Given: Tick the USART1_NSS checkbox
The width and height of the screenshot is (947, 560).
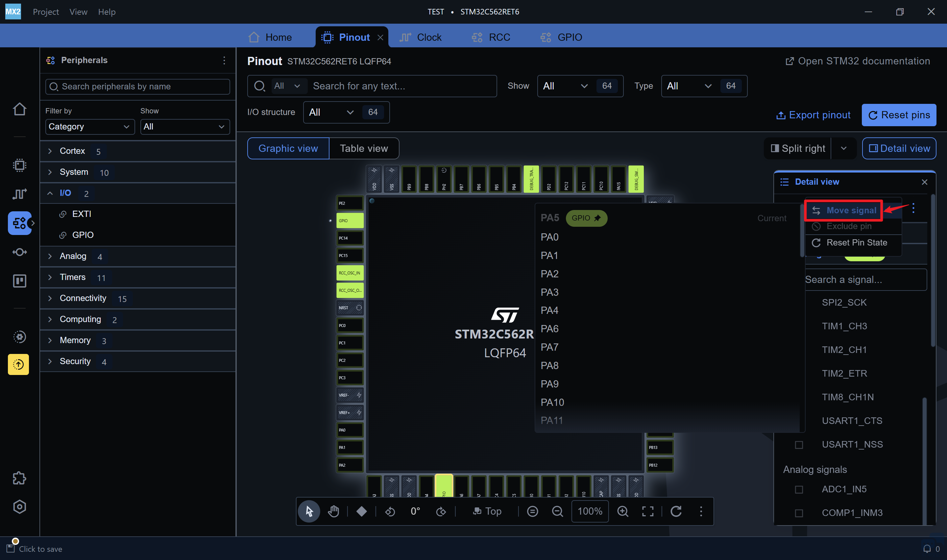Looking at the screenshot, I should 799,445.
